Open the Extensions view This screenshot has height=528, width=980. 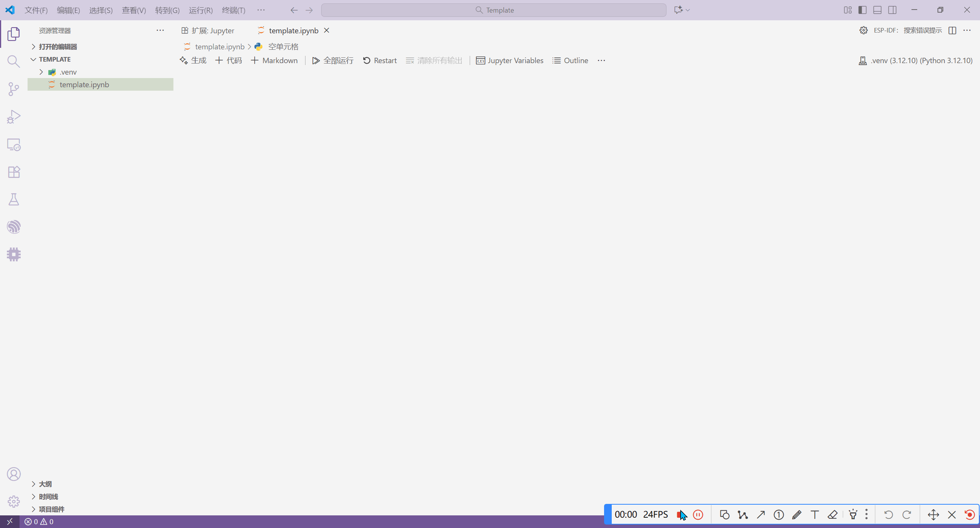pos(13,172)
